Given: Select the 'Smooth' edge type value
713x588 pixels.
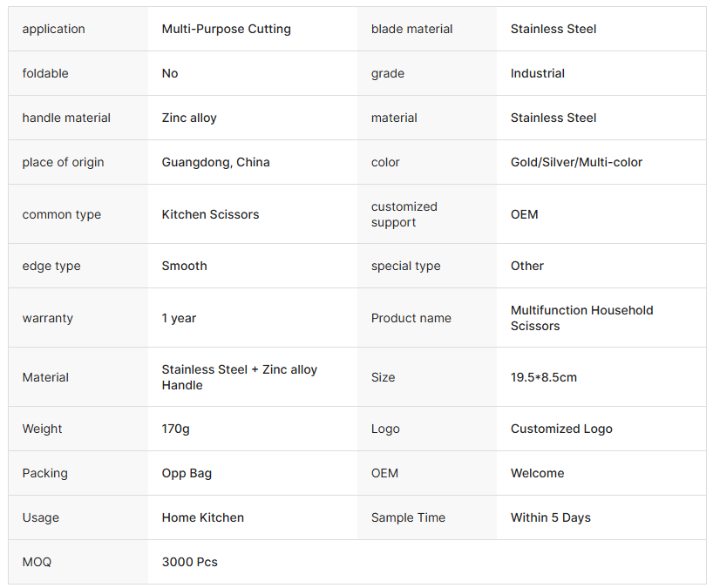Looking at the screenshot, I should pos(184,266).
